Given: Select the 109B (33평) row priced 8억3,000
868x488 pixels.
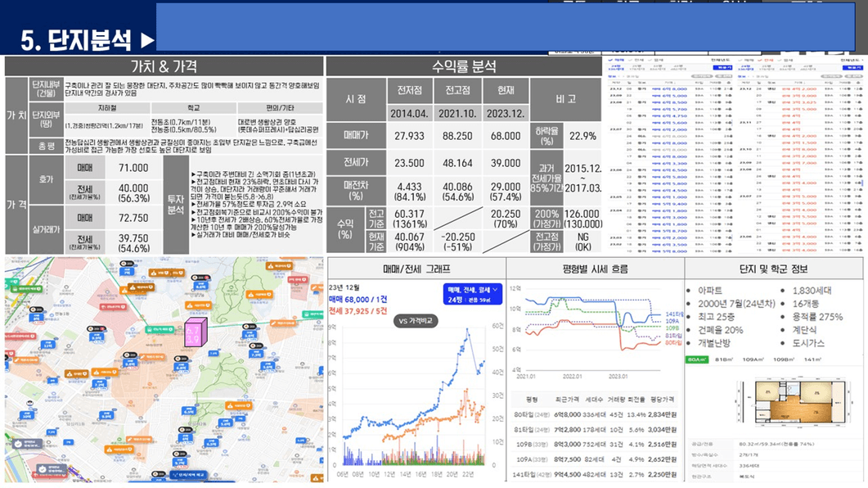Looking at the screenshot, I should pos(595,445).
